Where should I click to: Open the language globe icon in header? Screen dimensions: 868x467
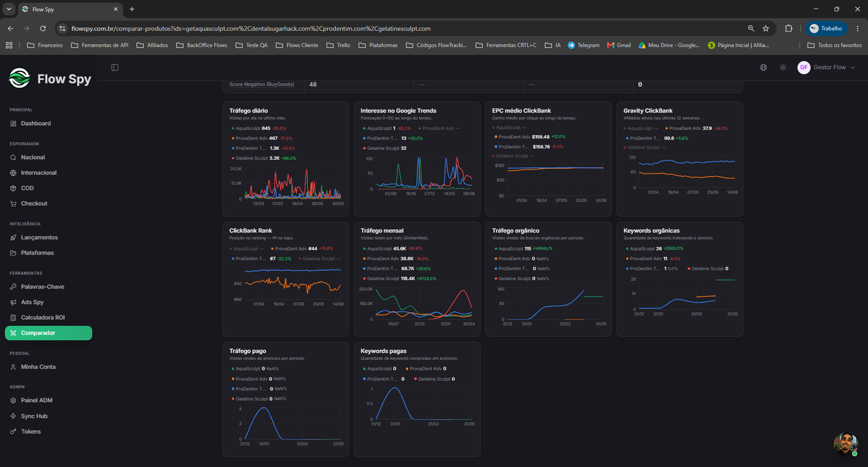763,67
